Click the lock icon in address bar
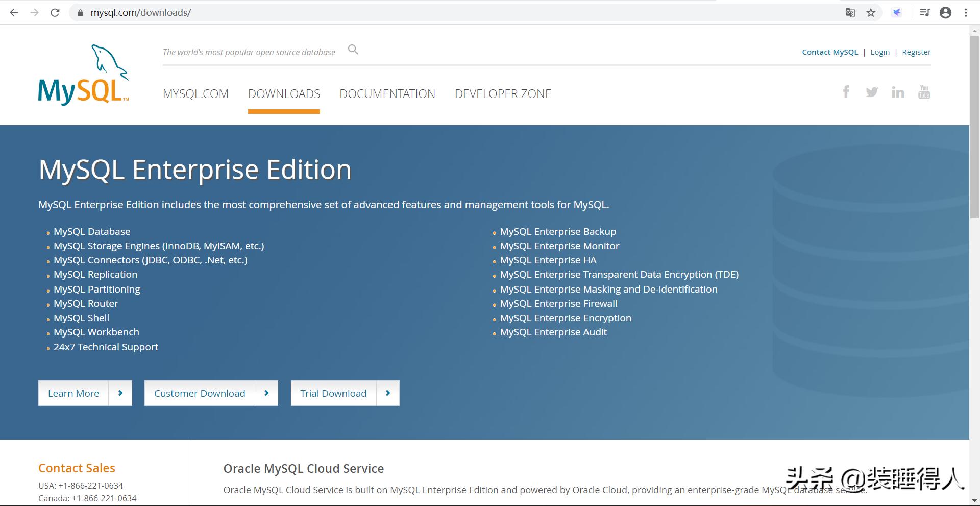The height and width of the screenshot is (506, 980). [80, 13]
